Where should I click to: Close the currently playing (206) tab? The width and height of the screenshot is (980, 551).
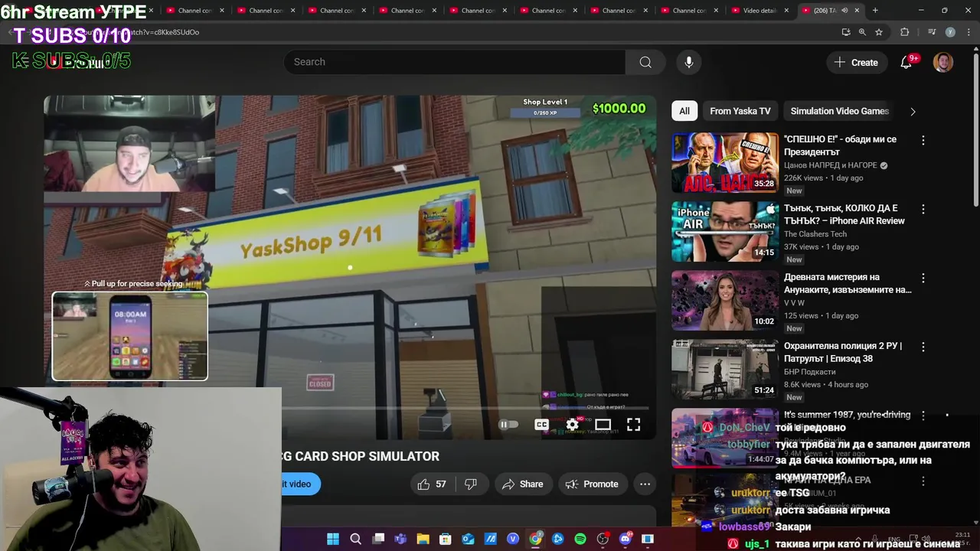click(x=857, y=11)
